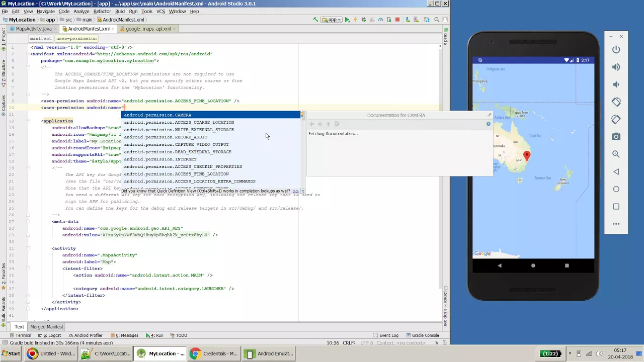644x362 pixels.
Task: Select android.permission.RECORD_AUDIO completion item
Action: click(x=211, y=137)
